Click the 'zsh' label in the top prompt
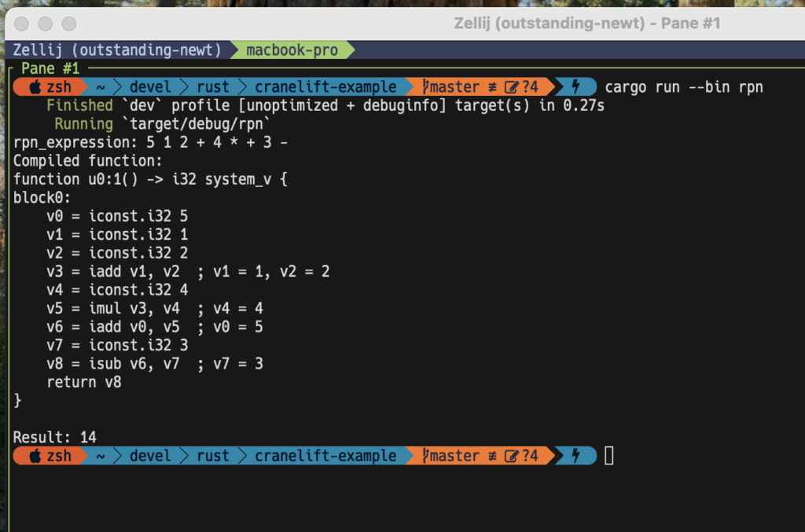This screenshot has width=805, height=532. [59, 86]
